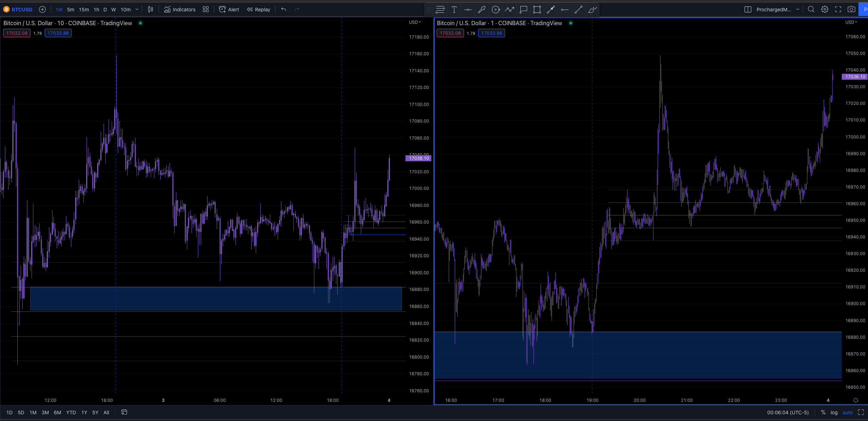Viewport: 868px width, 421px height.
Task: Open the candle chart style selector
Action: pyautogui.click(x=150, y=10)
